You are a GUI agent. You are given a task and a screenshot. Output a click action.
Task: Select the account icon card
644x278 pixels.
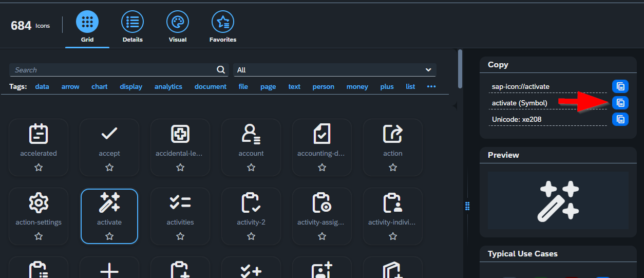(x=251, y=147)
